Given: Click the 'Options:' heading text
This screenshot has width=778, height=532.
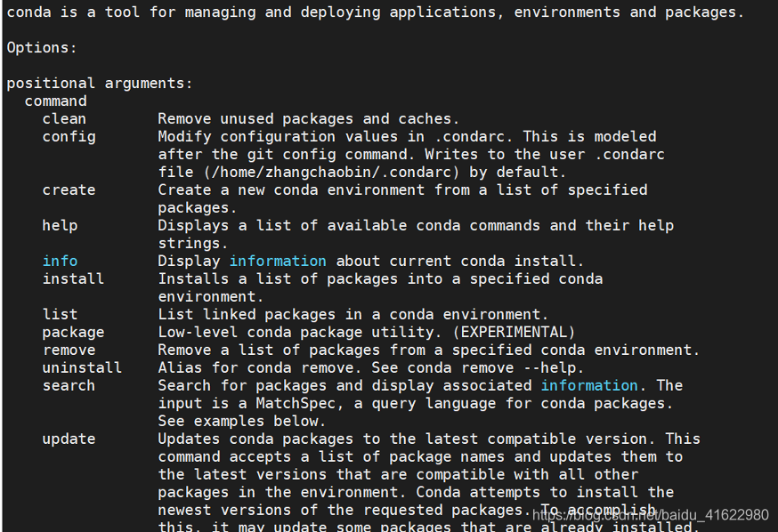Looking at the screenshot, I should click(42, 48).
